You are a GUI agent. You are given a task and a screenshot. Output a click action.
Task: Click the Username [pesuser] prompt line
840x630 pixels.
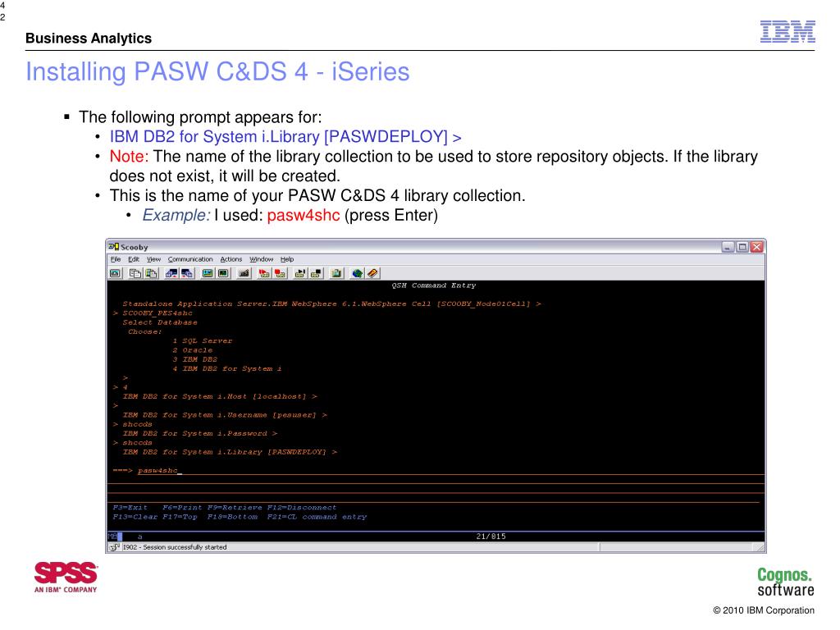225,415
